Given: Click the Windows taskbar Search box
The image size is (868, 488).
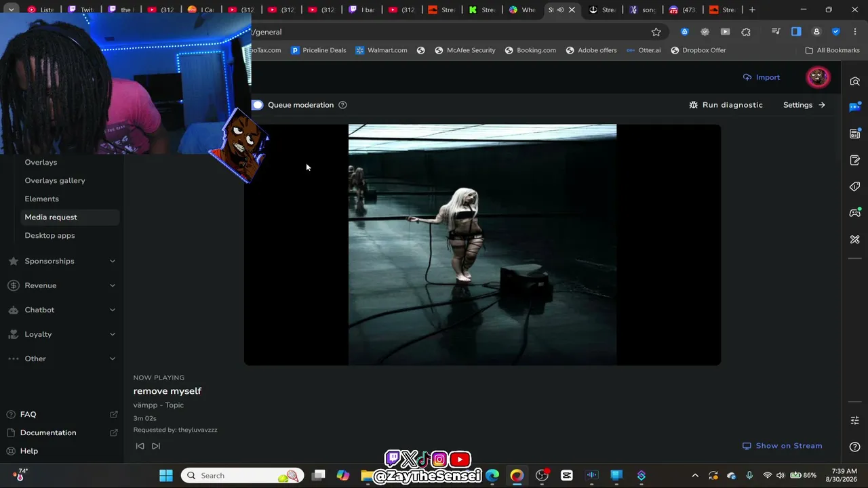Looking at the screenshot, I should [242, 476].
